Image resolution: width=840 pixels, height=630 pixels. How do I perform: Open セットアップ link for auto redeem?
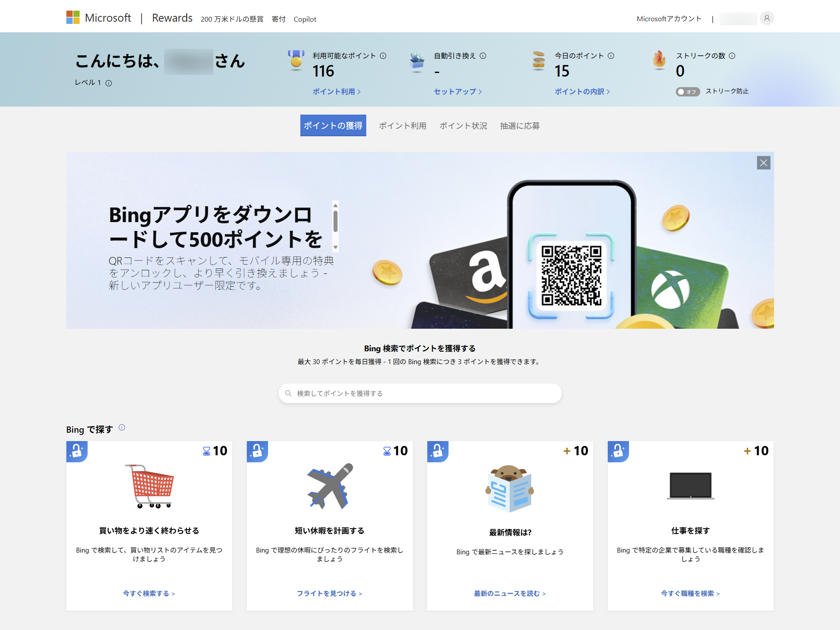458,92
